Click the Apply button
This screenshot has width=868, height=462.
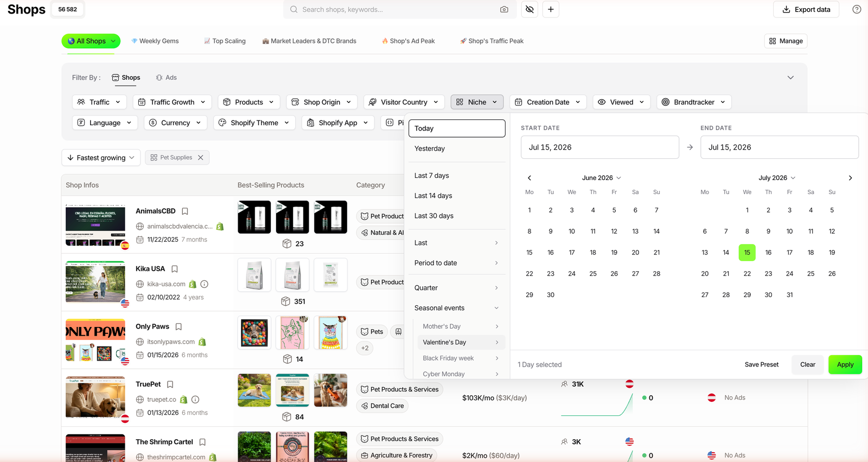[x=845, y=364]
